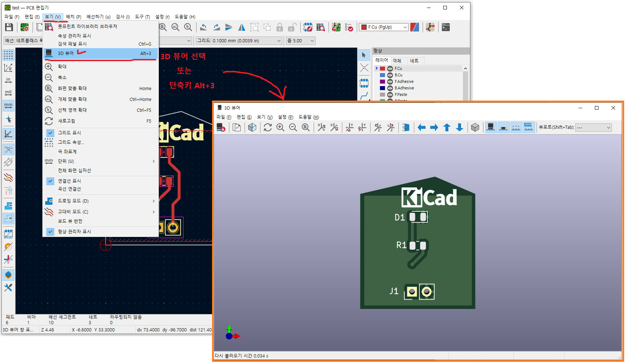Click the local ratsnest tool icon
The height and width of the screenshot is (364, 626).
[x=364, y=68]
